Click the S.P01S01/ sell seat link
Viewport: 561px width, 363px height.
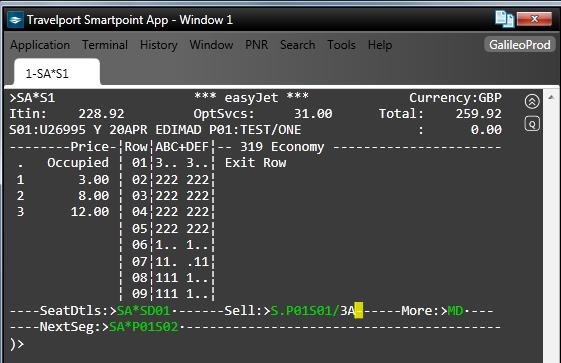(x=305, y=310)
